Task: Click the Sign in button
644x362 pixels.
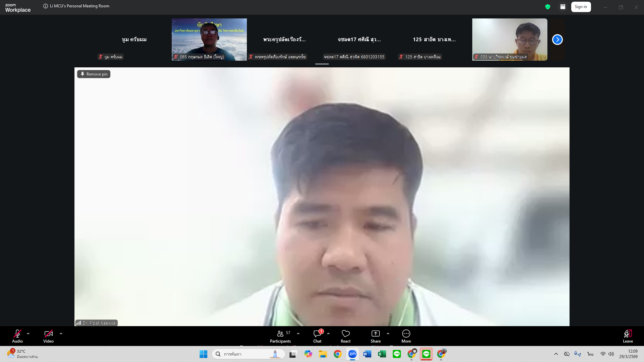Action: point(581,7)
